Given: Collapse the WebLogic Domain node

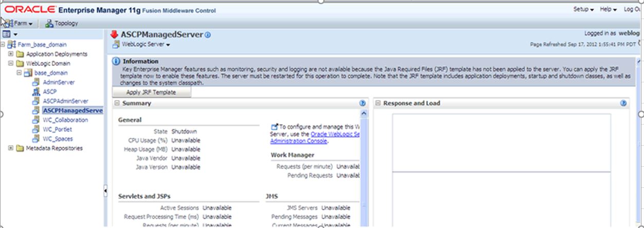Looking at the screenshot, I should 11,63.
